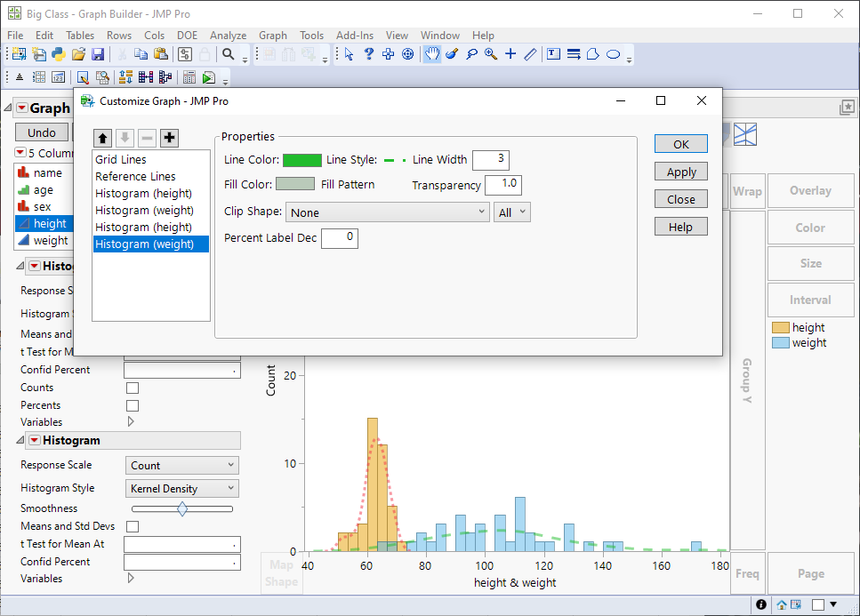The height and width of the screenshot is (616, 860).
Task: Click the home window icon in status bar
Action: click(782, 604)
